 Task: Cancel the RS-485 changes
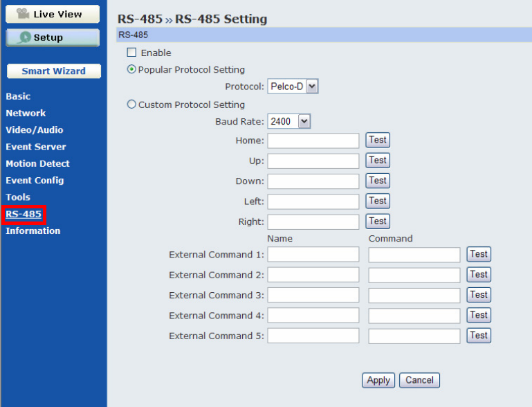pyautogui.click(x=419, y=380)
